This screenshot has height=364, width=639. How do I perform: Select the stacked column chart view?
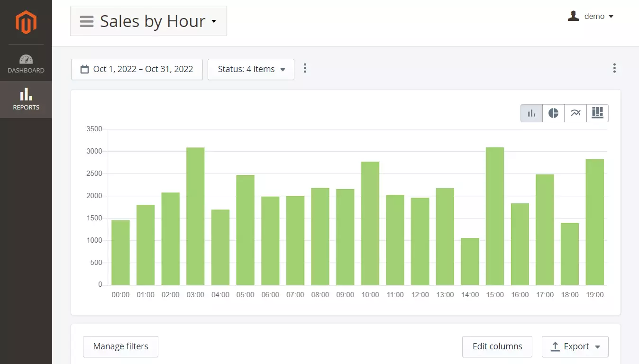597,113
